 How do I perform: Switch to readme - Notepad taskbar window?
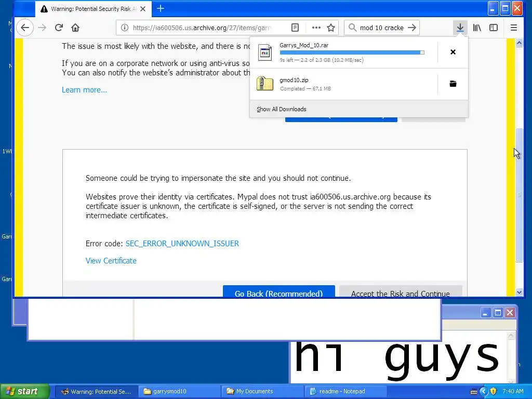(x=345, y=391)
